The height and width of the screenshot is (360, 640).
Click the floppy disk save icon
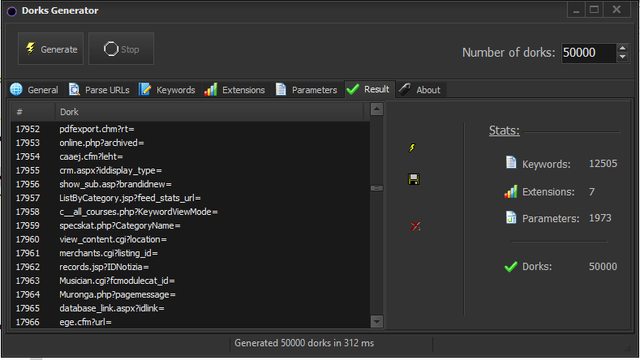point(414,179)
